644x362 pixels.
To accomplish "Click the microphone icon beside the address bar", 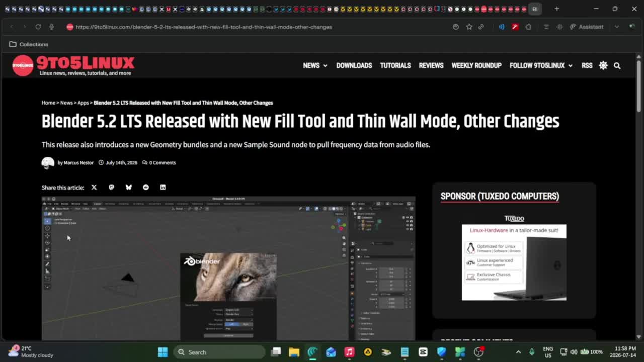I will 51,27.
